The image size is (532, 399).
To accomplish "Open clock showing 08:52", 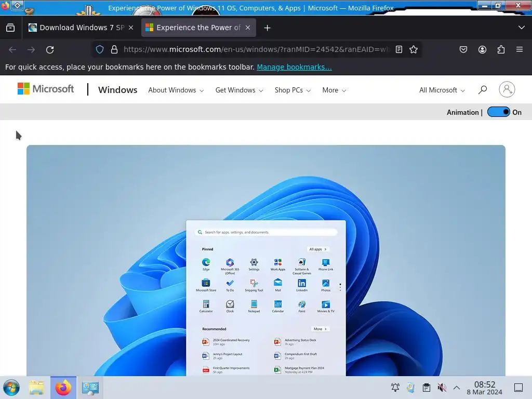I will click(485, 388).
